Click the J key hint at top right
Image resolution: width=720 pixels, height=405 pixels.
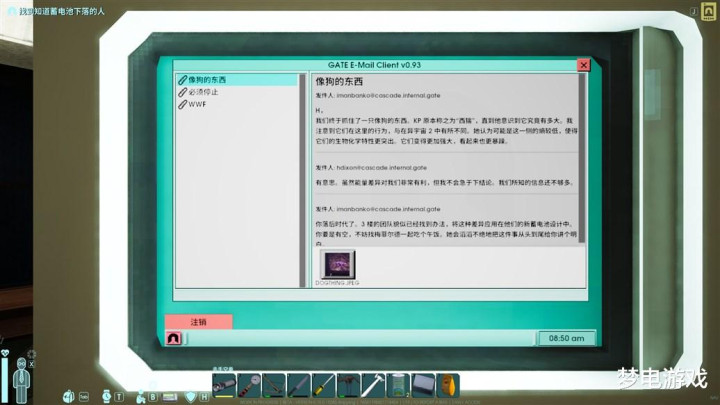click(x=694, y=11)
